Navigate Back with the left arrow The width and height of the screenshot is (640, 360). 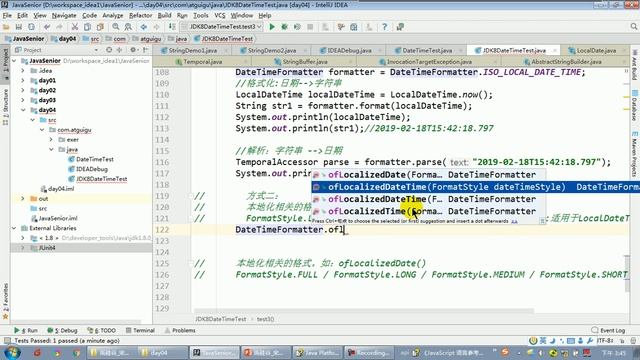144,27
